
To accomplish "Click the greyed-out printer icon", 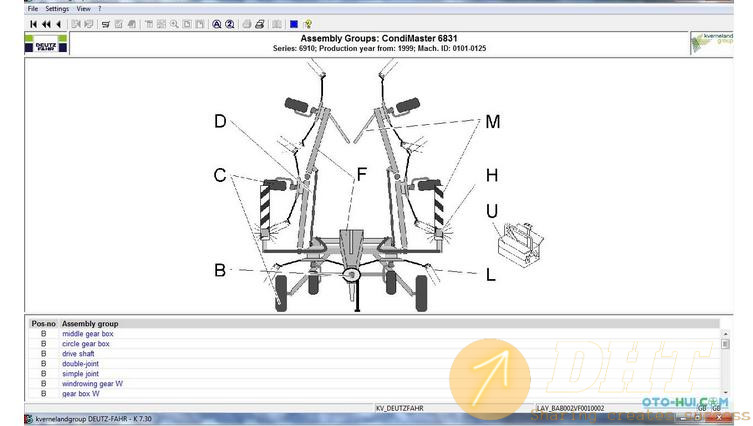I will (247, 24).
